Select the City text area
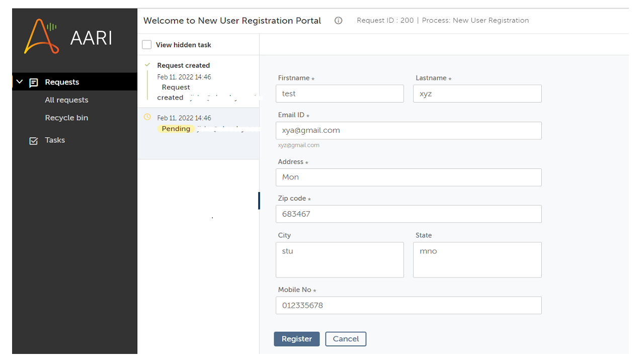The height and width of the screenshot is (362, 644). 340,260
